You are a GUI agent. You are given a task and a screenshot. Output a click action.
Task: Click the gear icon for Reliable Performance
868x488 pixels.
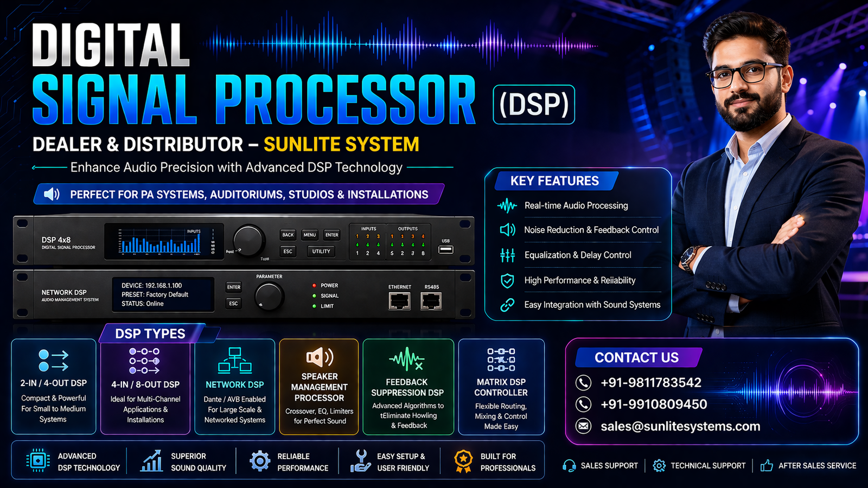pos(260,461)
